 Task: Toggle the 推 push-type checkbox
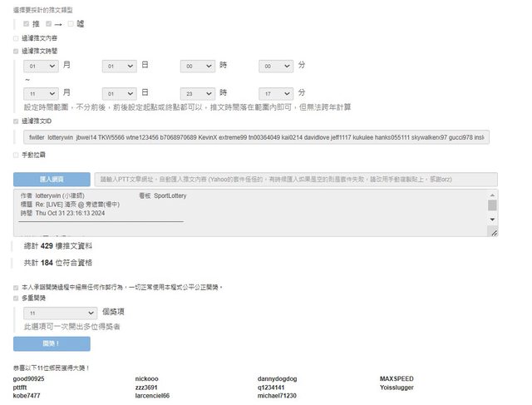click(x=27, y=24)
